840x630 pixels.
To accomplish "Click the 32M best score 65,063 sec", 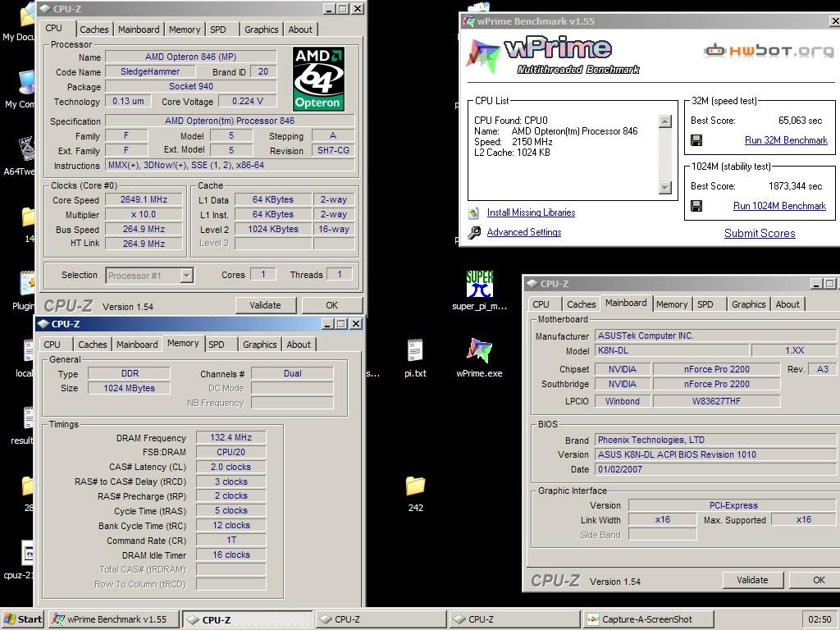I will click(x=800, y=121).
